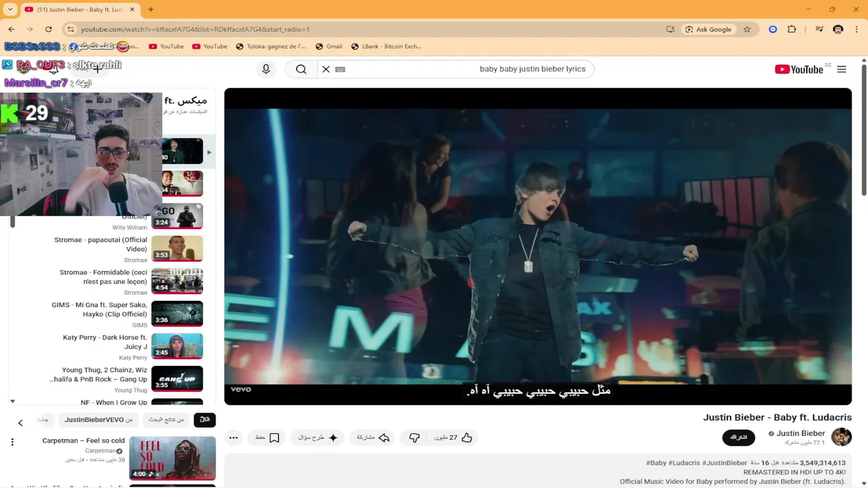
Task: Click the Carpetman channel name
Action: [x=100, y=451]
